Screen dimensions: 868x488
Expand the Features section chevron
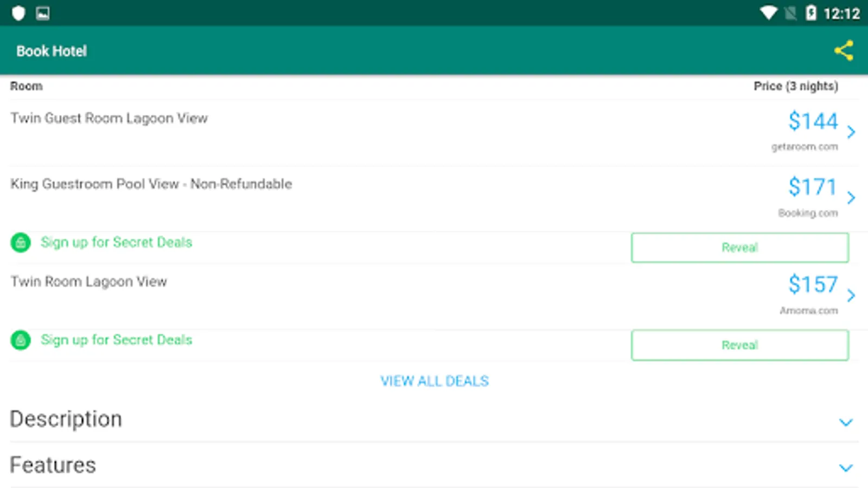[846, 467]
